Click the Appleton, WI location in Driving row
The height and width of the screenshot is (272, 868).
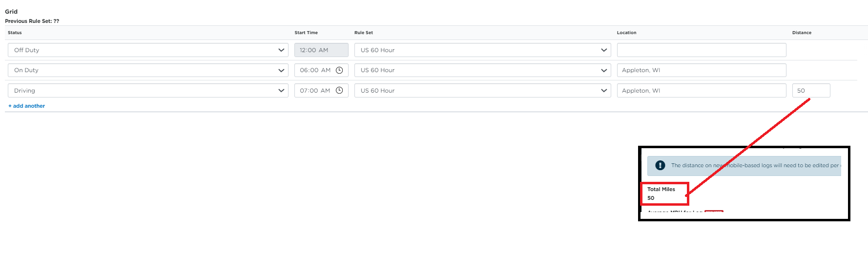pos(702,91)
